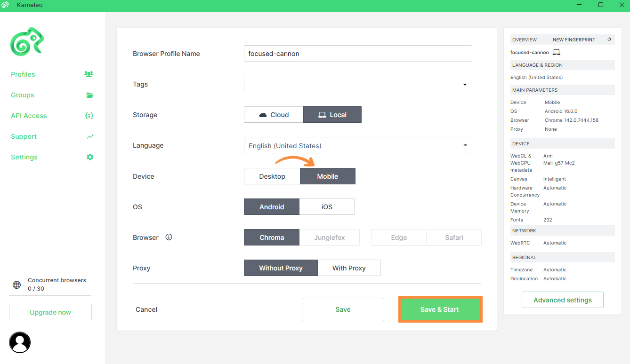Click the Browser info icon
This screenshot has width=630, height=364.
click(169, 237)
